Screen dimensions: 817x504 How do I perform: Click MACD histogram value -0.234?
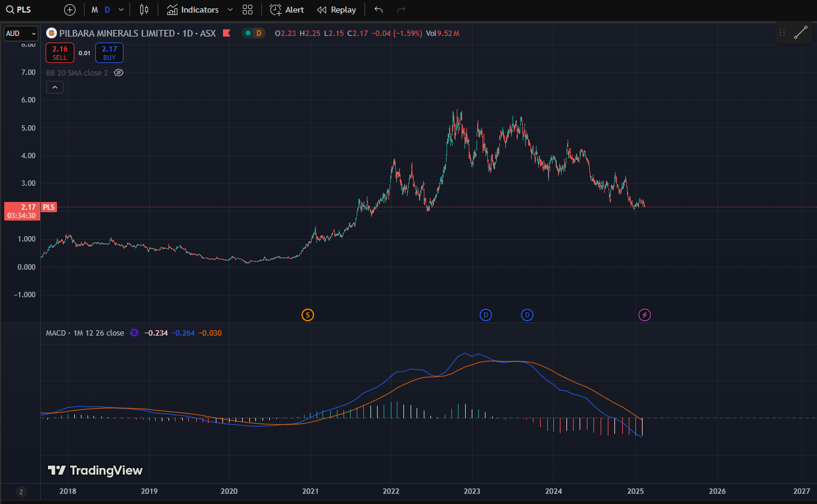[156, 333]
